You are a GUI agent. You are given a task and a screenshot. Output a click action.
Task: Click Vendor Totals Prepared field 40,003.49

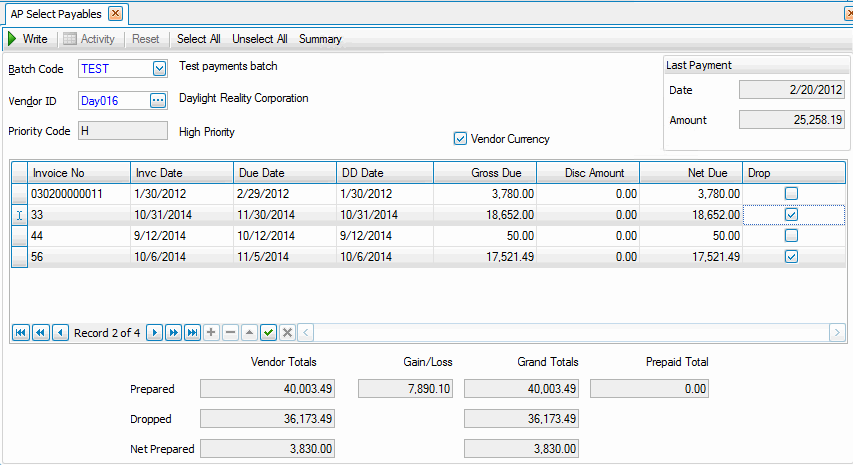pos(268,389)
